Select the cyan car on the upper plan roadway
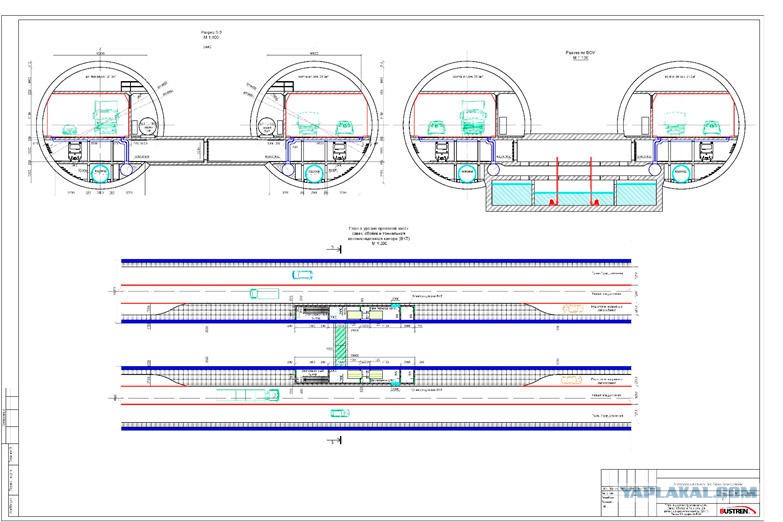The height and width of the screenshot is (522, 783). 303,272
